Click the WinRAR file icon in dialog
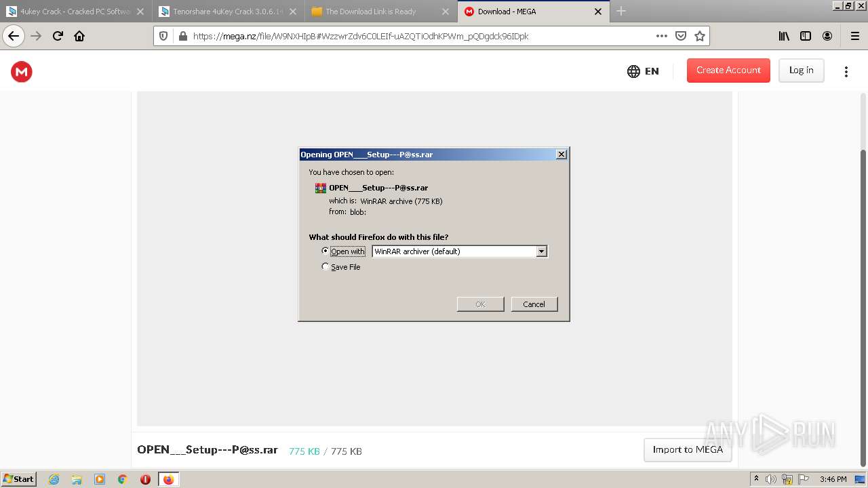 [321, 188]
